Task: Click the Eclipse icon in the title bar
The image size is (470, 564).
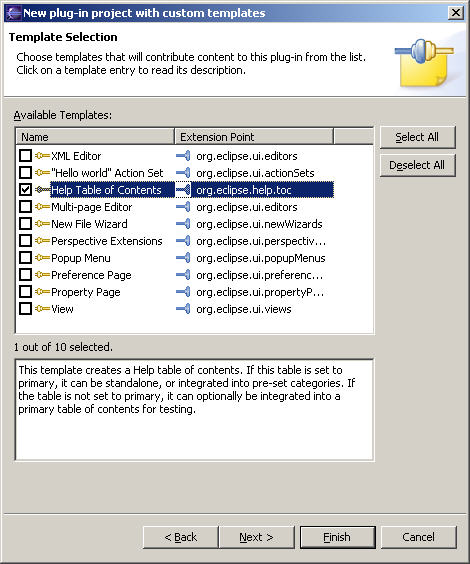Action: pyautogui.click(x=13, y=13)
